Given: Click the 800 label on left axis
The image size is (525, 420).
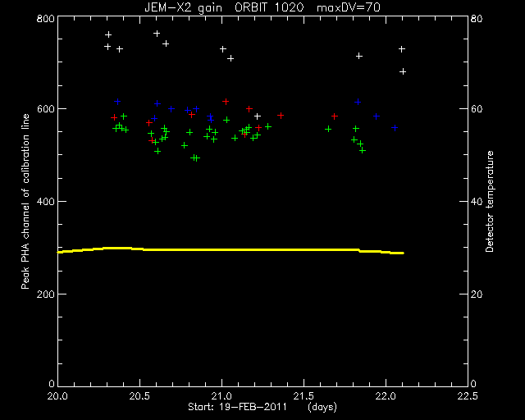Looking at the screenshot, I should (45, 18).
